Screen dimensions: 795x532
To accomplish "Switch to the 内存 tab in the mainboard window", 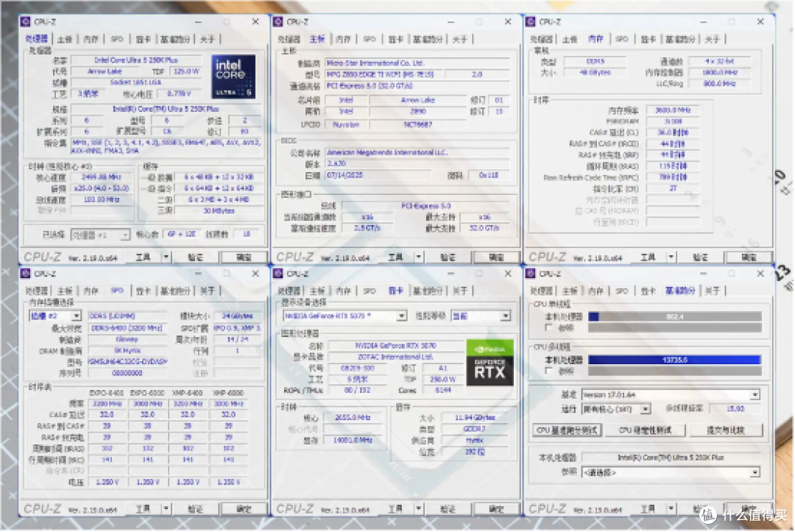I will pyautogui.click(x=343, y=39).
